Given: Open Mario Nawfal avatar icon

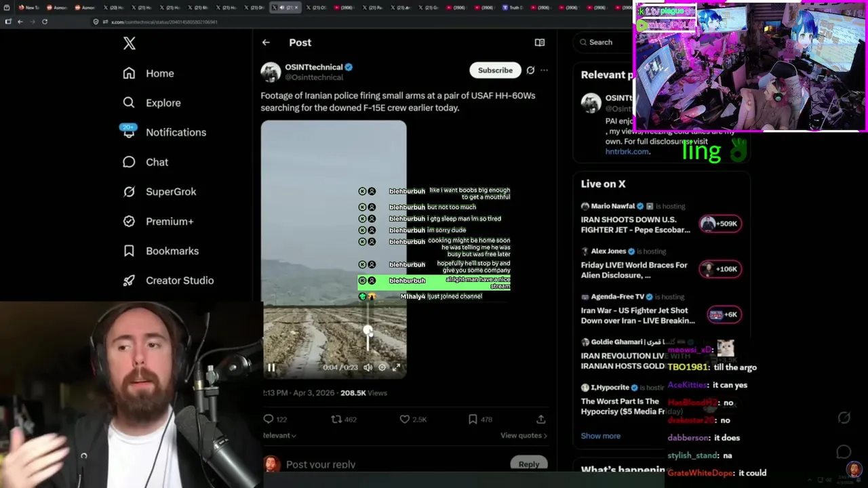Looking at the screenshot, I should point(585,206).
